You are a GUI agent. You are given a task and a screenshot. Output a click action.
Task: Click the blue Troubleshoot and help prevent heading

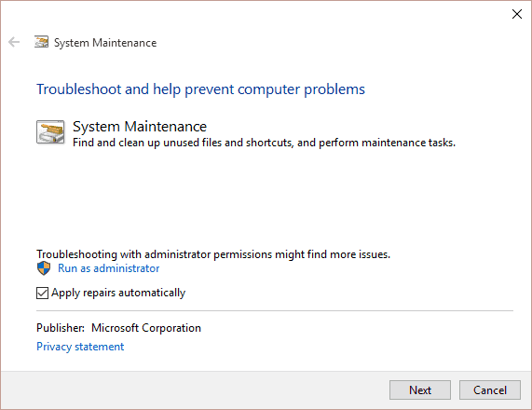pyautogui.click(x=200, y=89)
